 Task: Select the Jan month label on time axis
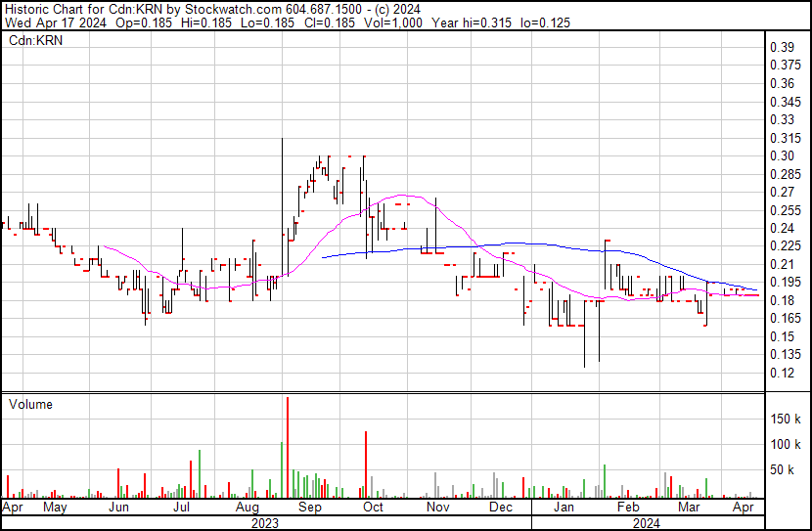[563, 509]
